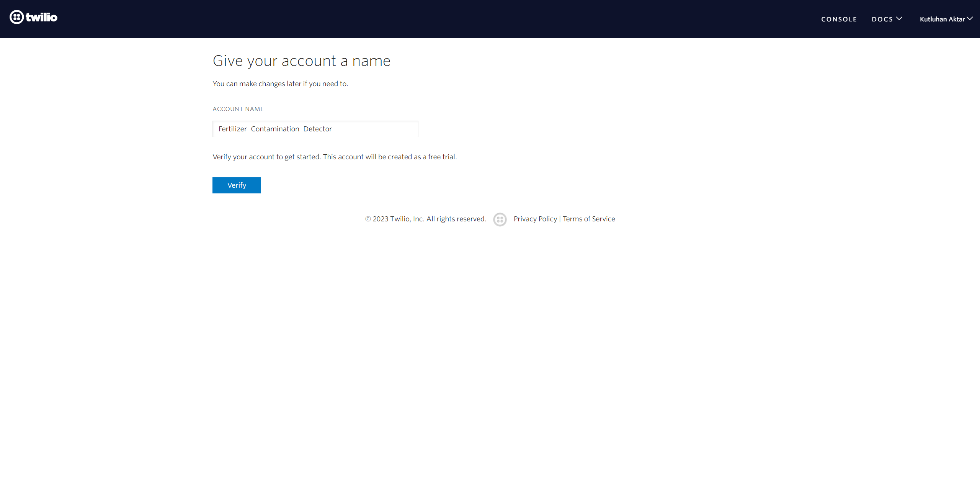This screenshot has width=980, height=504.
Task: Select the DOCS menu label
Action: tap(882, 19)
